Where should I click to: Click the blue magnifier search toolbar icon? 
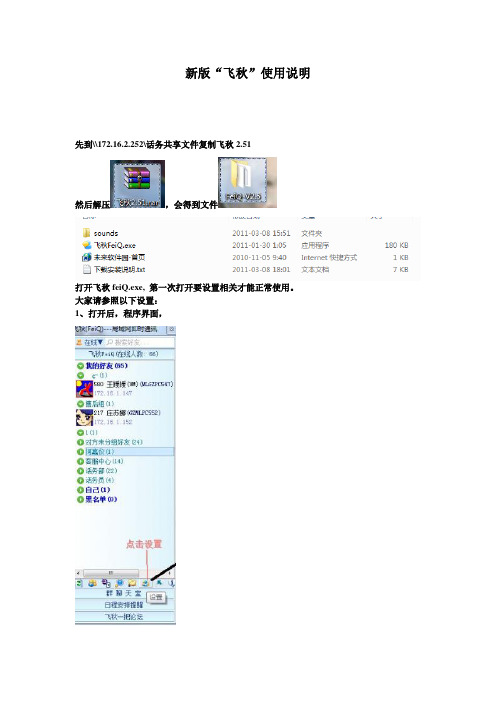coord(119,583)
